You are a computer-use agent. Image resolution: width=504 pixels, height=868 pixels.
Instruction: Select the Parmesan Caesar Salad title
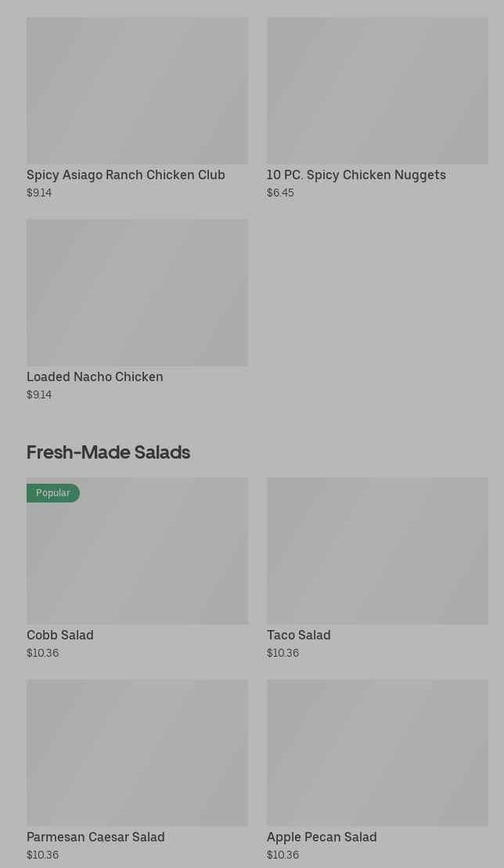[x=95, y=837]
